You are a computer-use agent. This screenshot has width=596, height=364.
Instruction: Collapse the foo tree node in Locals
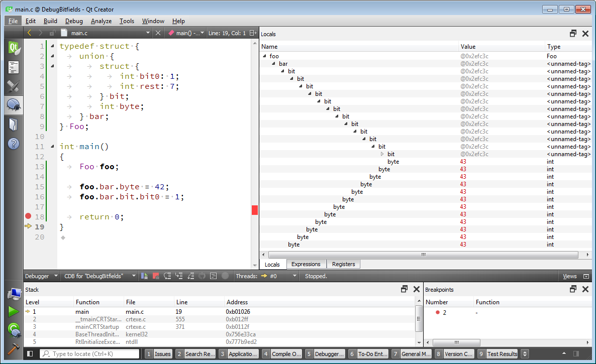(265, 56)
